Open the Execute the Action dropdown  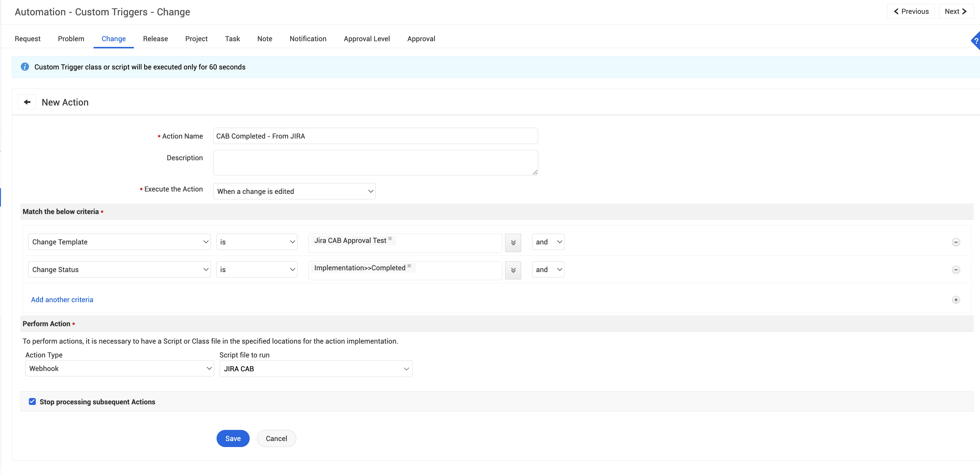[294, 191]
